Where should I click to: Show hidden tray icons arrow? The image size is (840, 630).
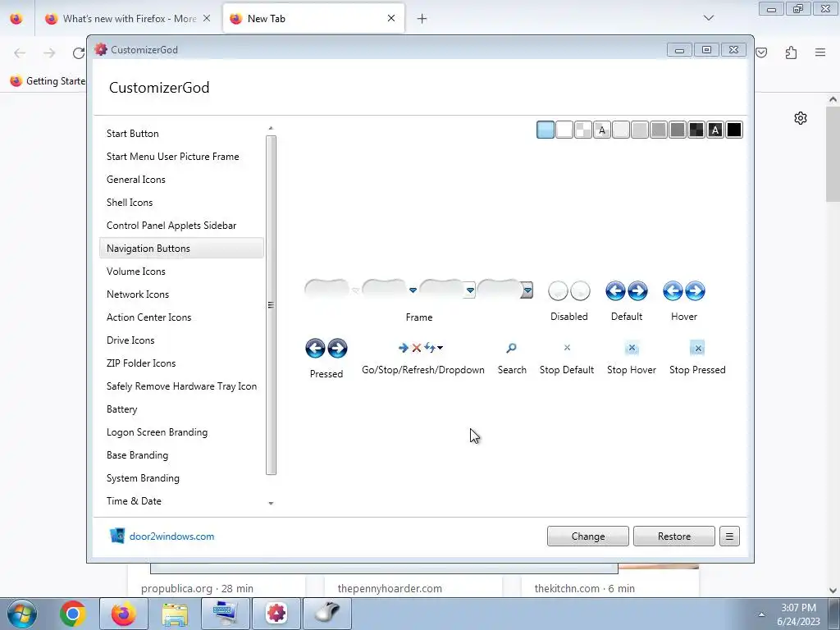(761, 614)
